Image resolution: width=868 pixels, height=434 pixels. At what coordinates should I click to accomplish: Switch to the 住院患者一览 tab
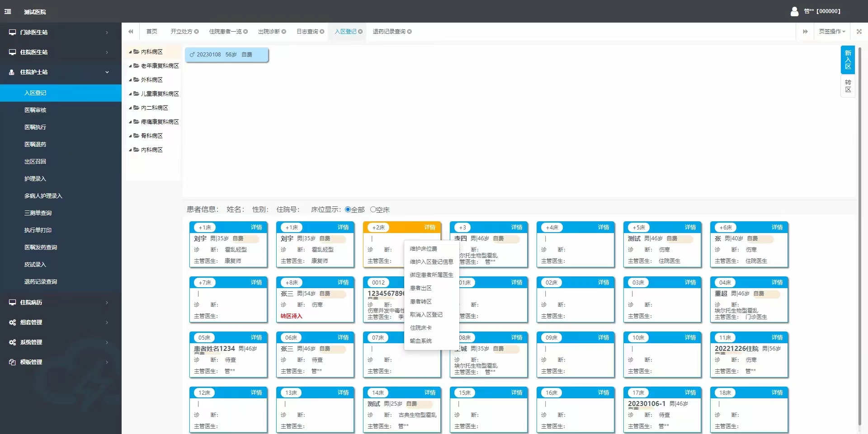225,32
